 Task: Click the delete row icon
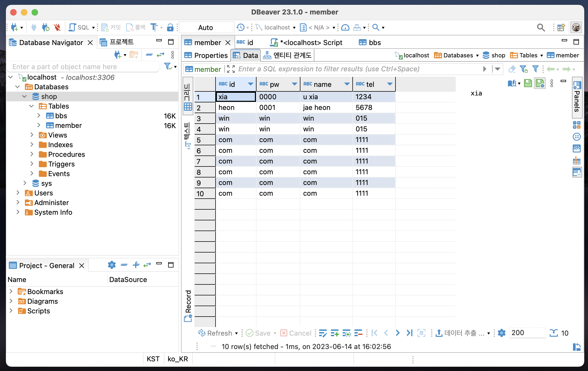coord(358,333)
